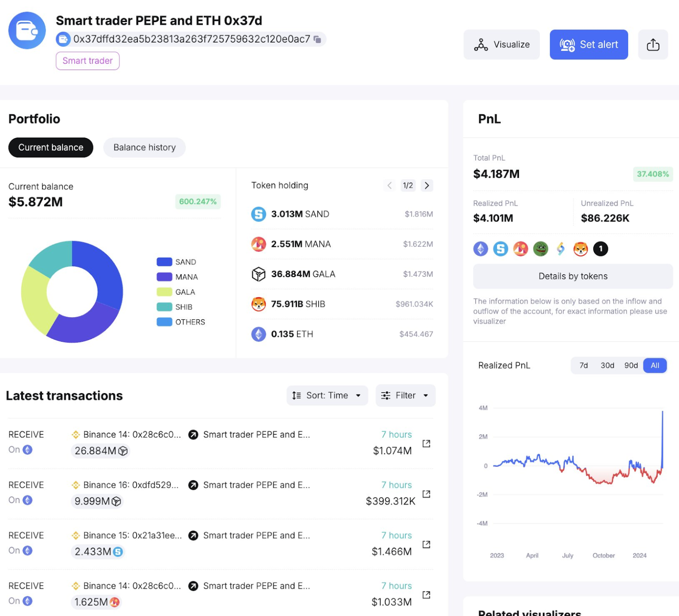Click the SHIB icon in Token holding list
Screen dimensions: 679x616
(x=259, y=304)
